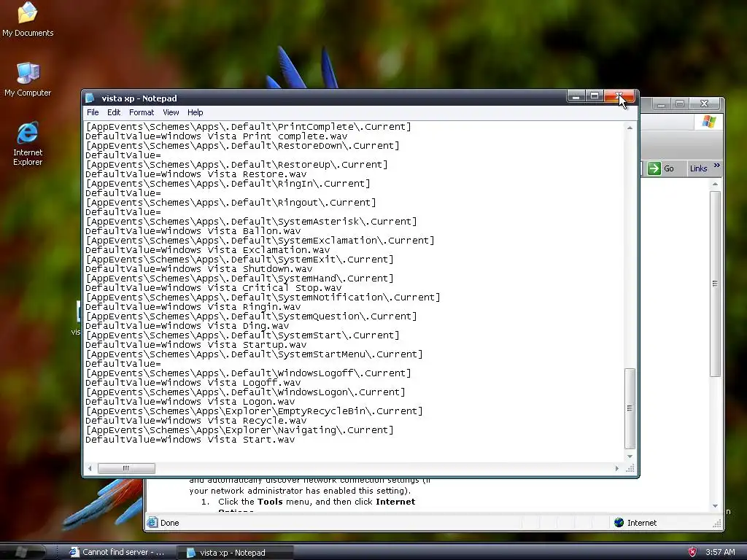Click the line "DefaultValue=Windows Vista Logoff.wav"
The height and width of the screenshot is (560, 747).
coord(193,383)
